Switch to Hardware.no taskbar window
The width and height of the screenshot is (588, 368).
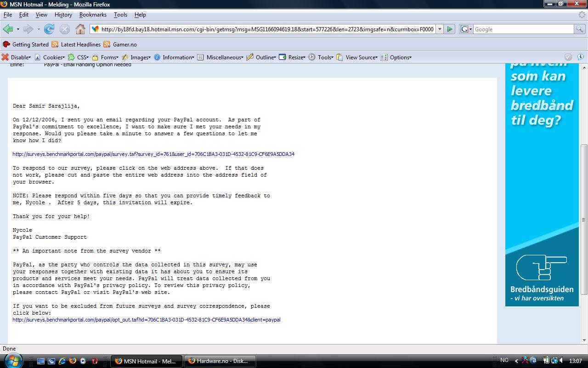(220, 361)
